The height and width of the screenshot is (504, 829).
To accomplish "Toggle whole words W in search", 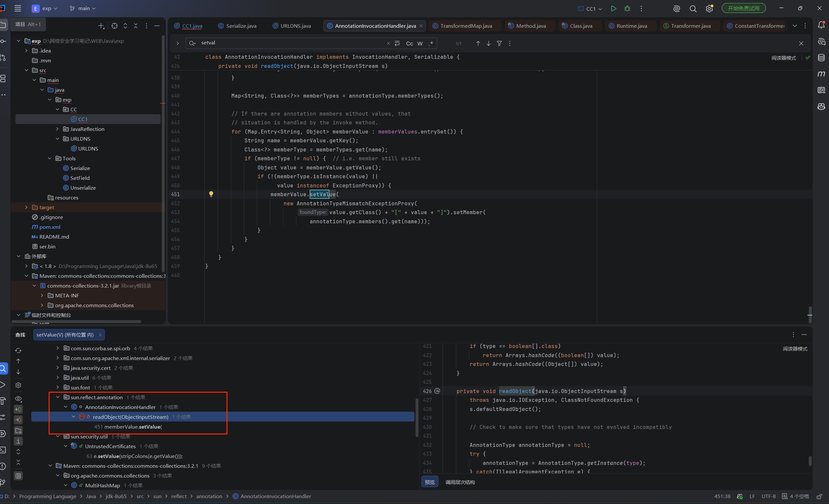I will (420, 43).
